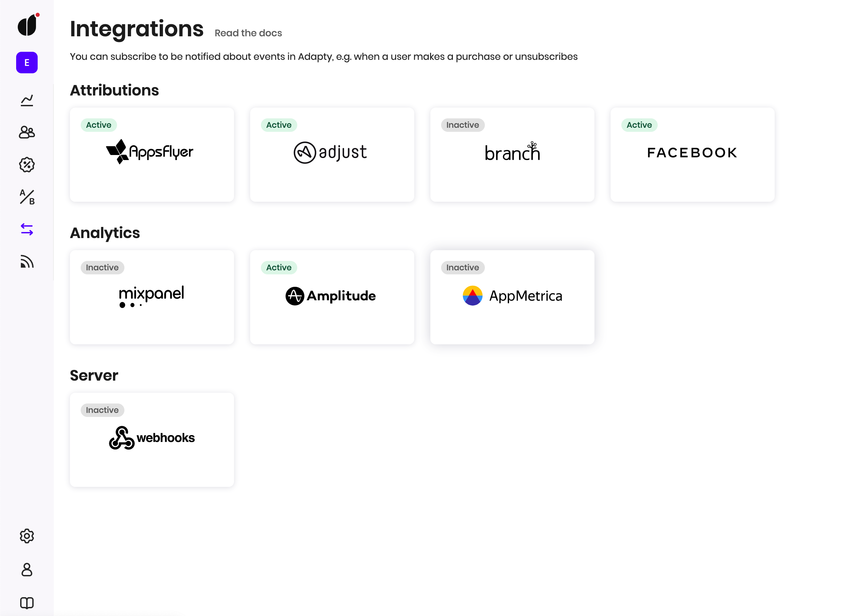Open the documentation book icon
Image resolution: width=852 pixels, height=616 pixels.
point(27,603)
